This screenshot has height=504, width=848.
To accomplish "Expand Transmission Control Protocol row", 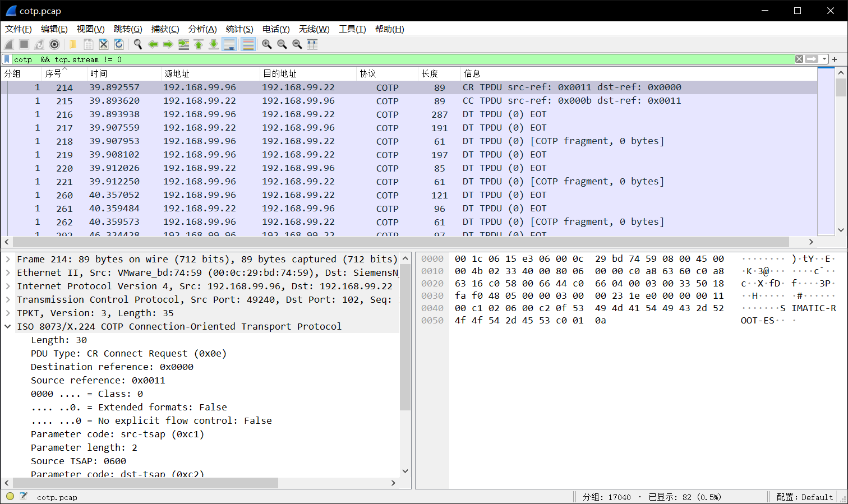I will click(x=8, y=299).
